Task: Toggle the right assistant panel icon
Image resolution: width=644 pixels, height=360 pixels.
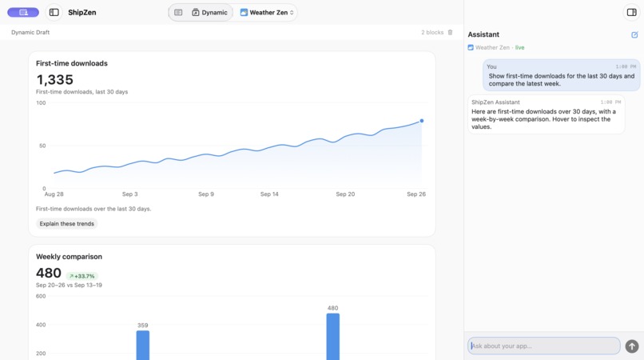Action: 632,12
